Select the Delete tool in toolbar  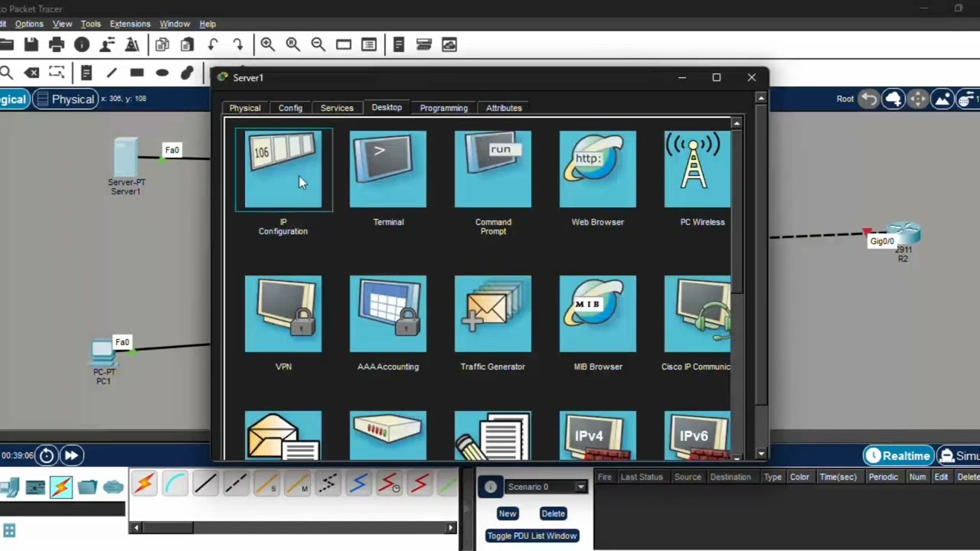[x=31, y=73]
